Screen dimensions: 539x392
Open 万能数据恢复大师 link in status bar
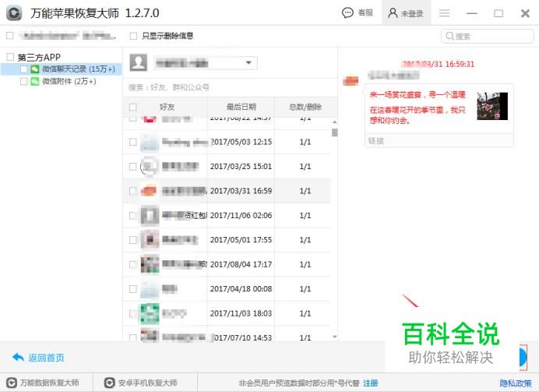(49, 383)
